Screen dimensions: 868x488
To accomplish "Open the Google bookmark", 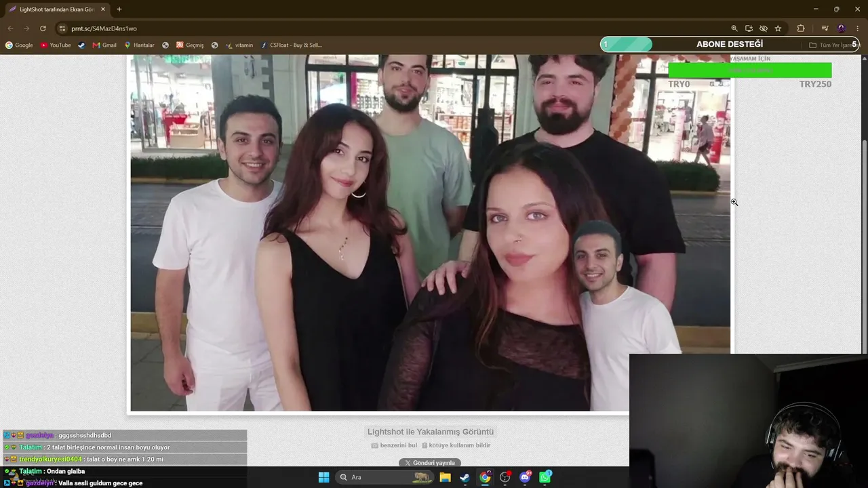I will tap(19, 45).
